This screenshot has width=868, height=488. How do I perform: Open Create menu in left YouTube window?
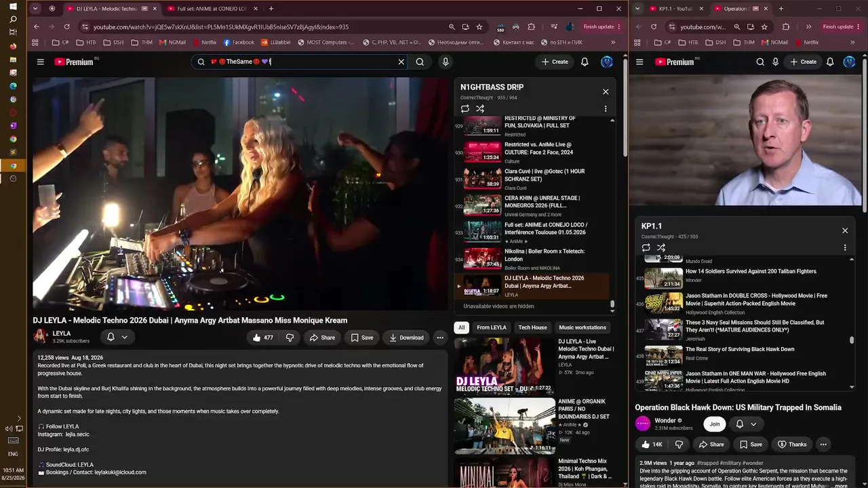click(555, 62)
